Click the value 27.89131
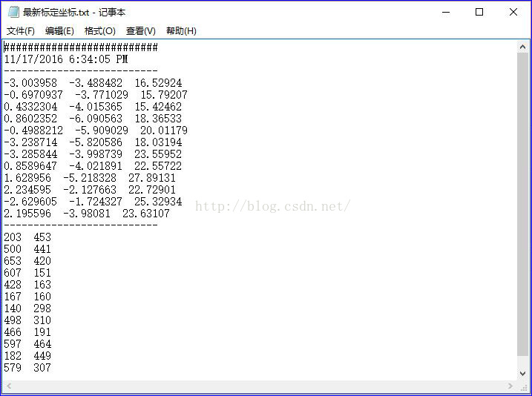532x396 pixels. [152, 178]
